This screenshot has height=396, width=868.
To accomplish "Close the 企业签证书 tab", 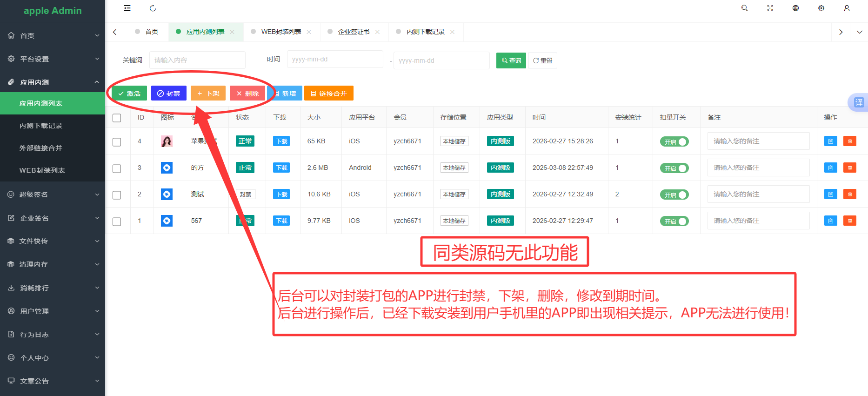I will point(377,32).
